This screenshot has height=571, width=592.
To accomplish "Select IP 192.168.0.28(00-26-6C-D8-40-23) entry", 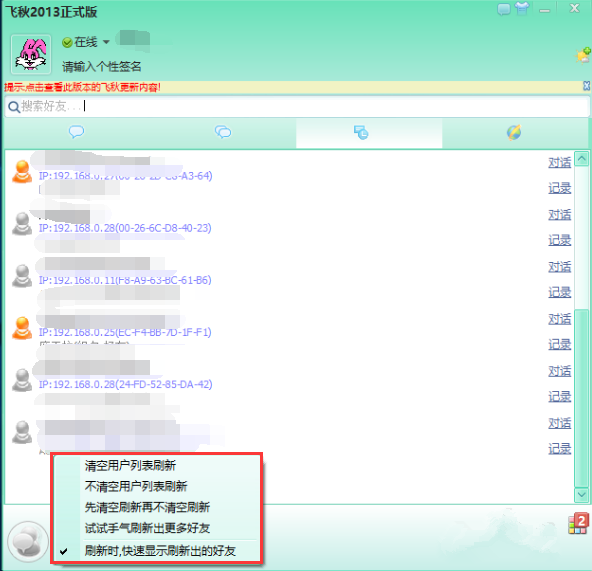I will click(x=125, y=228).
